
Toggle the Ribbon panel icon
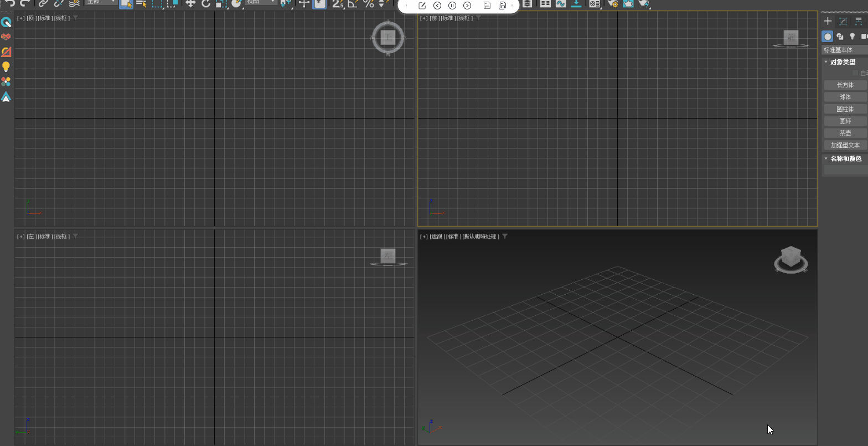pyautogui.click(x=545, y=3)
